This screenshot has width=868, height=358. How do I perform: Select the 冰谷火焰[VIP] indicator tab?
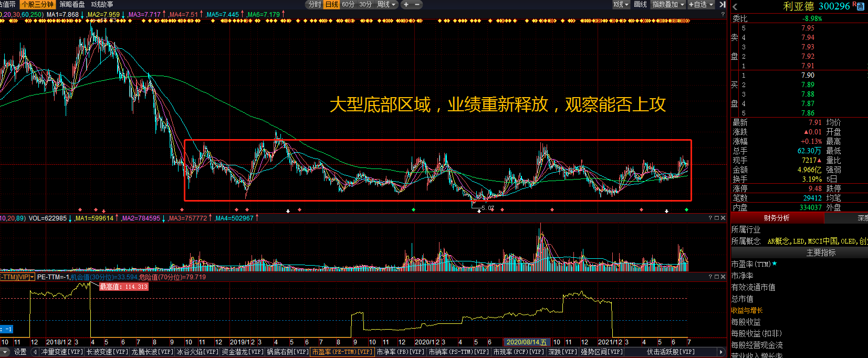[x=197, y=352]
